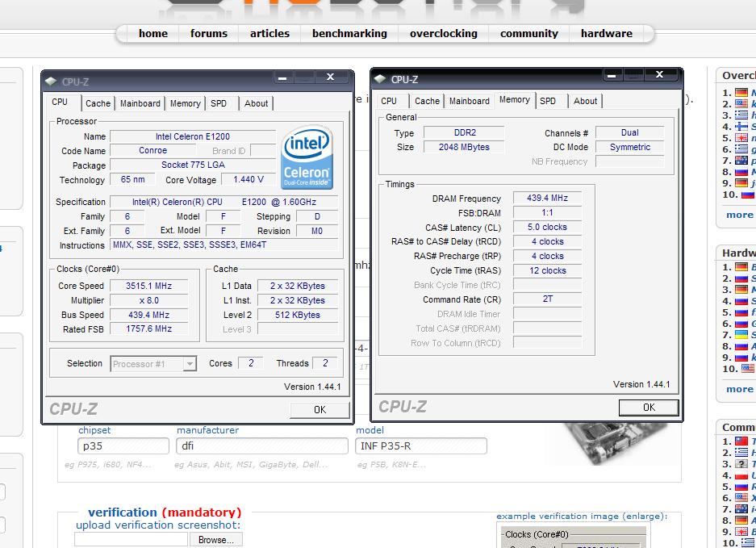This screenshot has height=548, width=756.
Task: Switch to Mainboard tab in right CPU-Z window
Action: (x=469, y=101)
